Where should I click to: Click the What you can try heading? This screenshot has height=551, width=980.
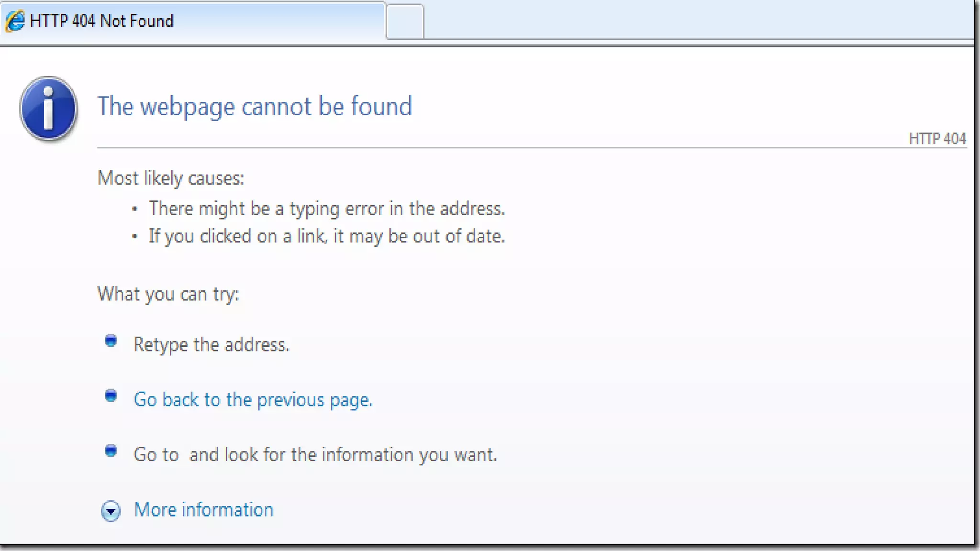(x=168, y=294)
